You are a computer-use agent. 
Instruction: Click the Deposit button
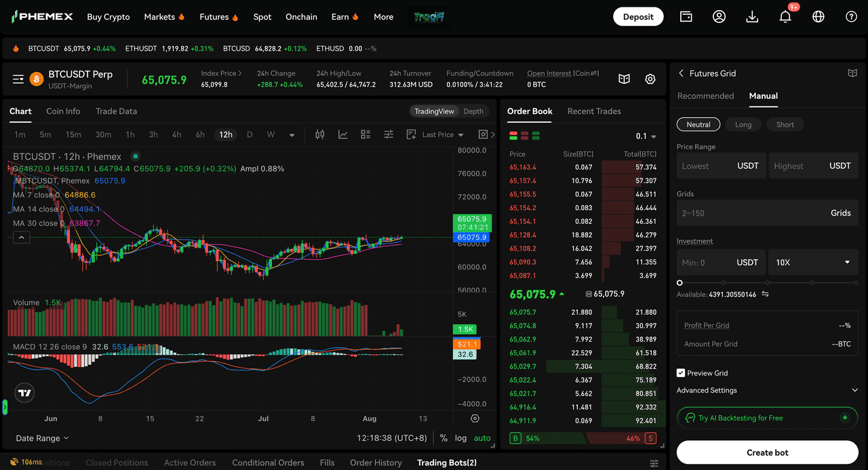638,17
